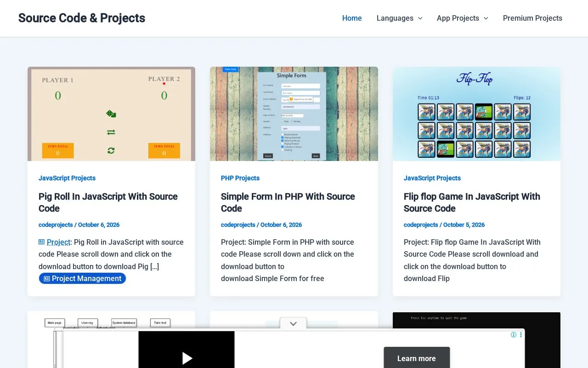The height and width of the screenshot is (368, 588).
Task: Open JavaScript Projects category above Pig Roll title
Action: pyautogui.click(x=67, y=178)
